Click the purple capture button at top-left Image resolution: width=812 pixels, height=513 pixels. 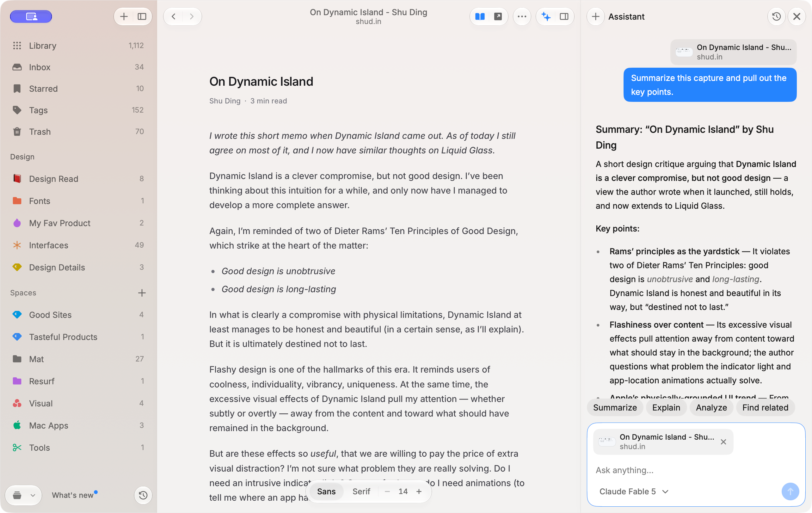pos(31,16)
